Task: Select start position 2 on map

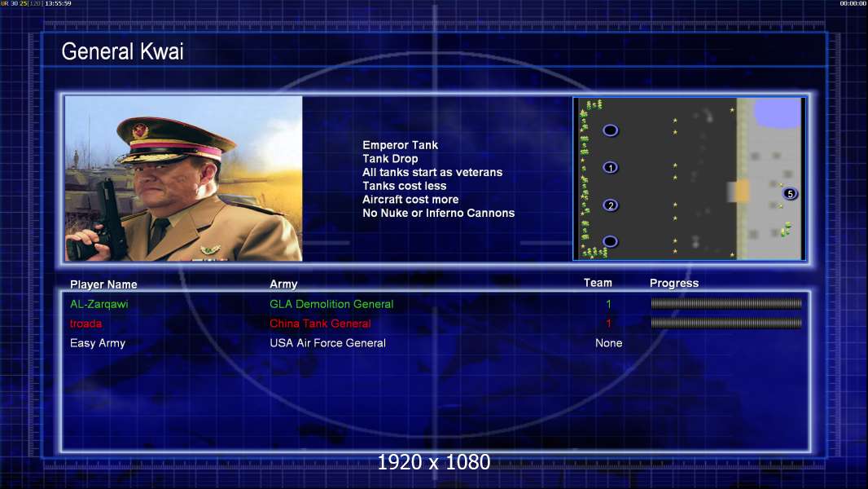Action: (610, 205)
